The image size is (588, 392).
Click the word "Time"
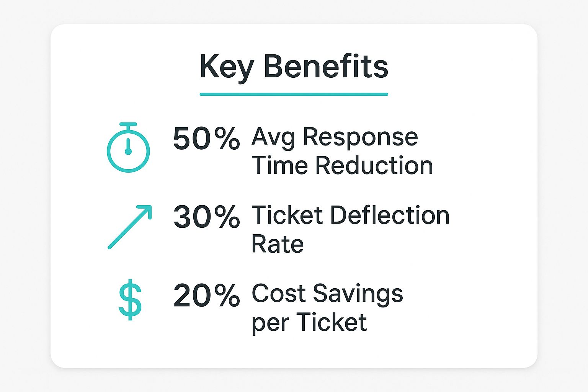(x=279, y=165)
